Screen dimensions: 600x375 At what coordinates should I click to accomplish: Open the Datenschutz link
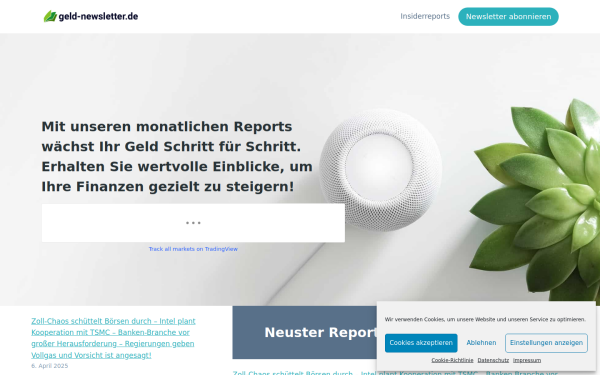pyautogui.click(x=493, y=360)
